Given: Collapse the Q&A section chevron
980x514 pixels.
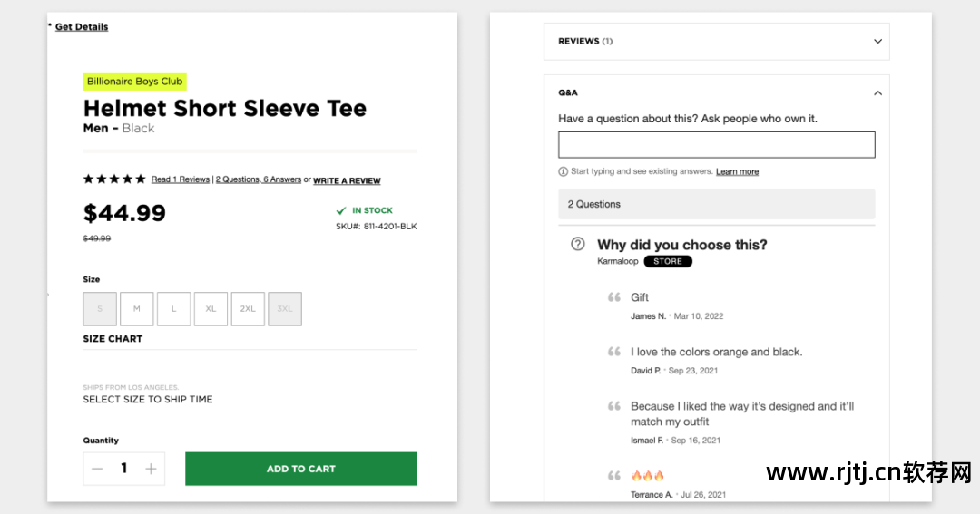Looking at the screenshot, I should pos(877,93).
